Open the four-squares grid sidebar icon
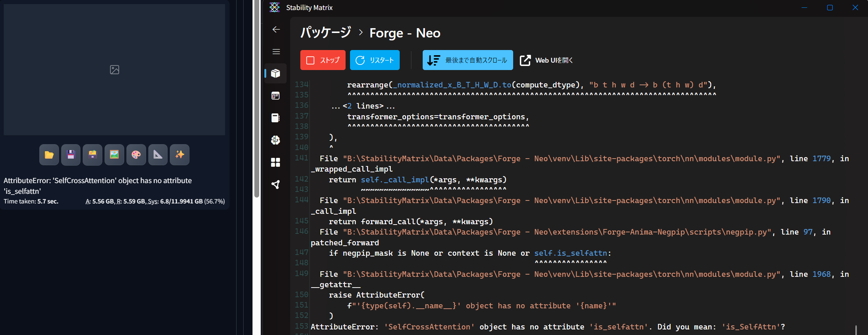The height and width of the screenshot is (335, 868). [x=275, y=162]
